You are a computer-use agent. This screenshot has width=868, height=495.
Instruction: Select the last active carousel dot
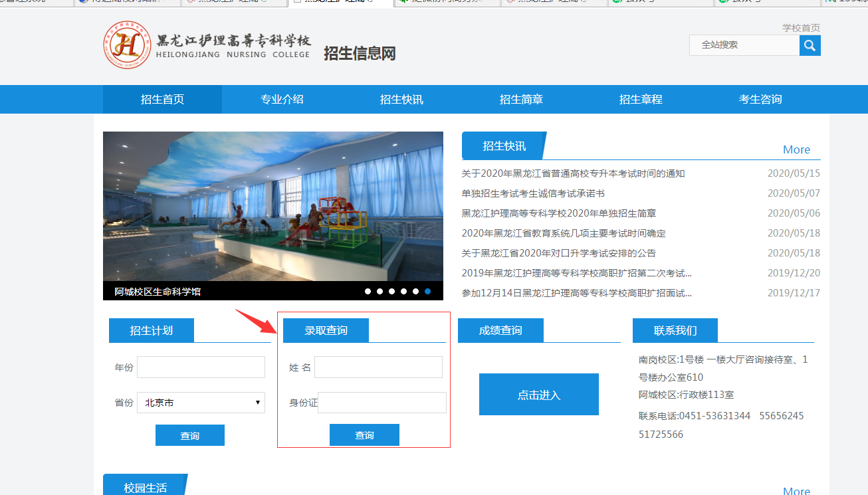427,291
